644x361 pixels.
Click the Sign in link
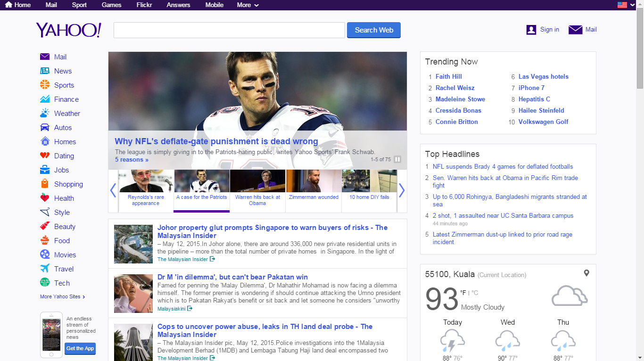click(550, 29)
